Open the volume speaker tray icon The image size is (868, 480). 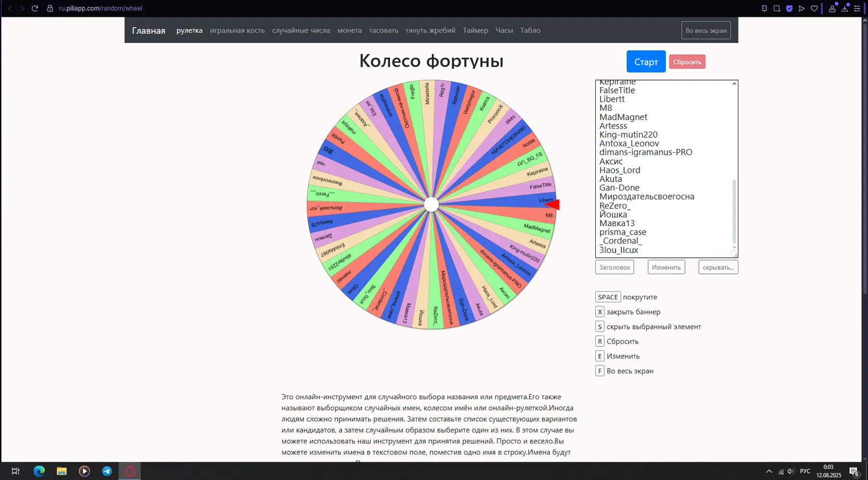791,471
